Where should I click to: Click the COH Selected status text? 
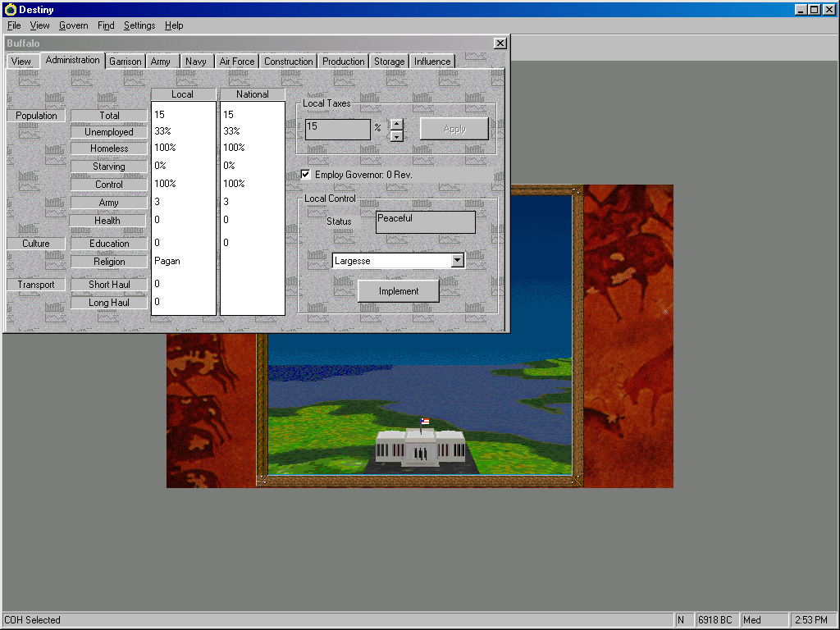[x=32, y=620]
